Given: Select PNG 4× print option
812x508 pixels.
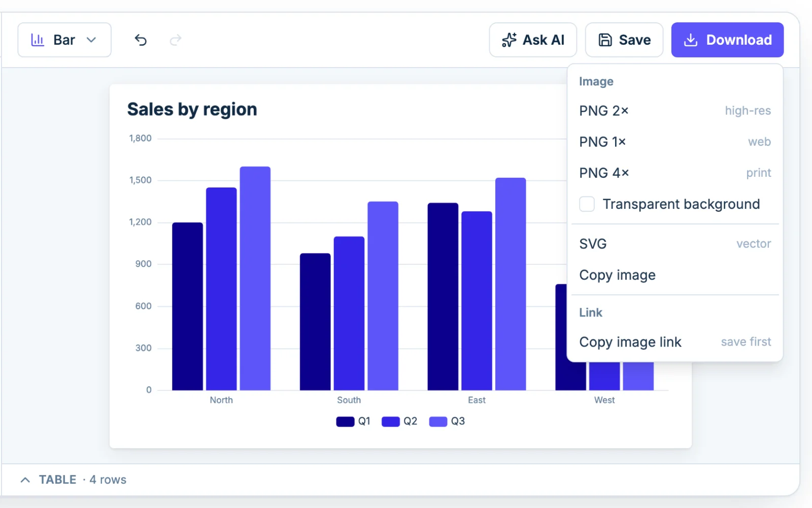Looking at the screenshot, I should tap(675, 173).
